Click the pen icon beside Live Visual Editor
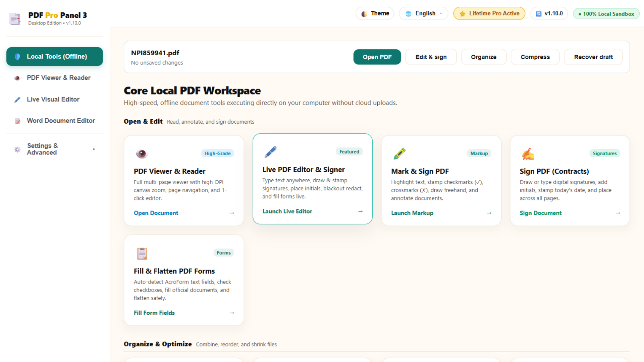644x362 pixels. pos(17,100)
